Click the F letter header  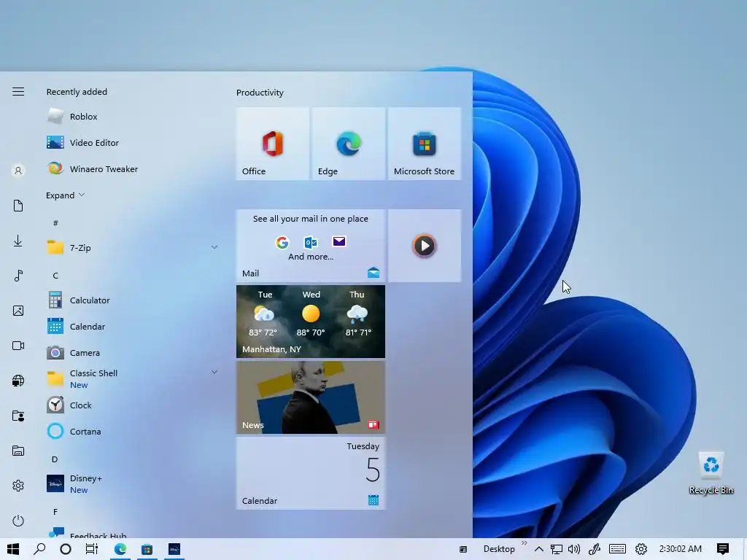(55, 512)
